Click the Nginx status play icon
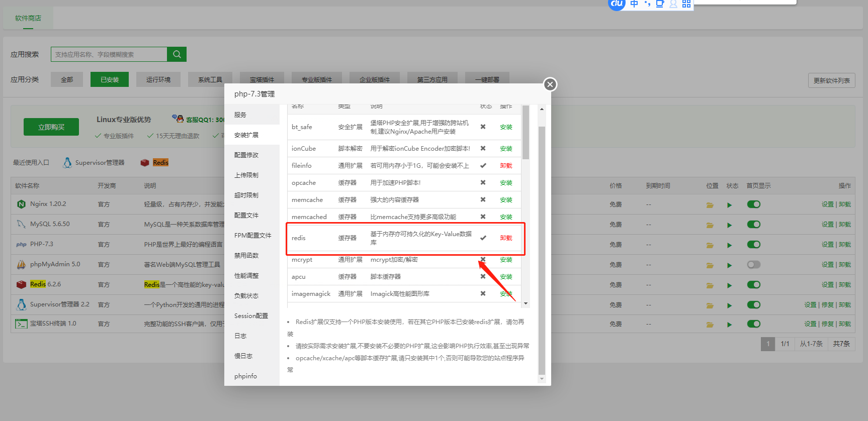Image resolution: width=868 pixels, height=421 pixels. pos(730,205)
